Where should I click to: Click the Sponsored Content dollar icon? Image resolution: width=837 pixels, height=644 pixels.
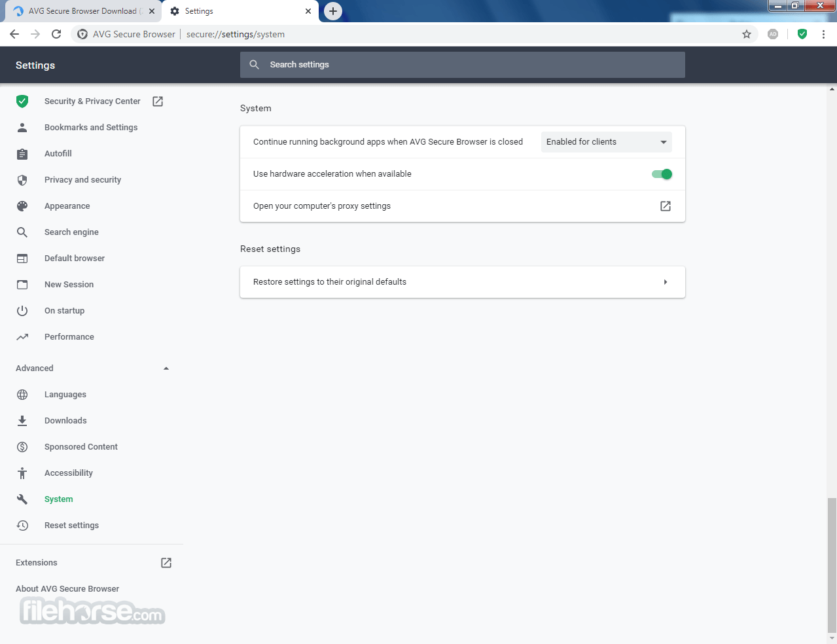tap(22, 447)
